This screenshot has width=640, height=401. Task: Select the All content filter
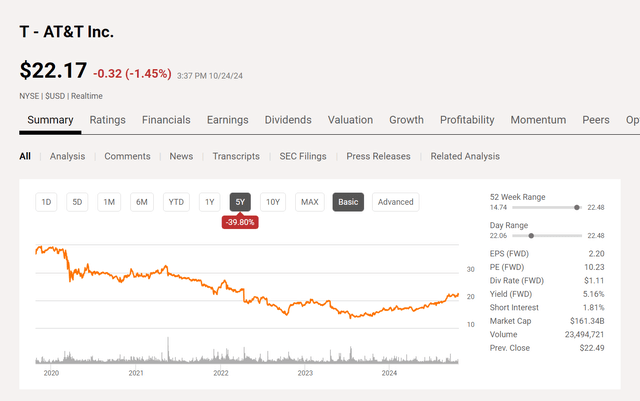pyautogui.click(x=25, y=156)
